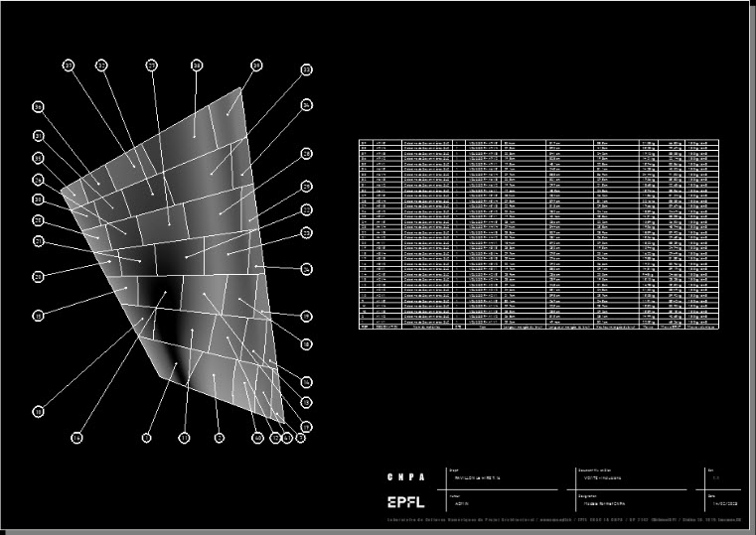
Task: Select the header row at the table's bottom
Action: [x=536, y=327]
